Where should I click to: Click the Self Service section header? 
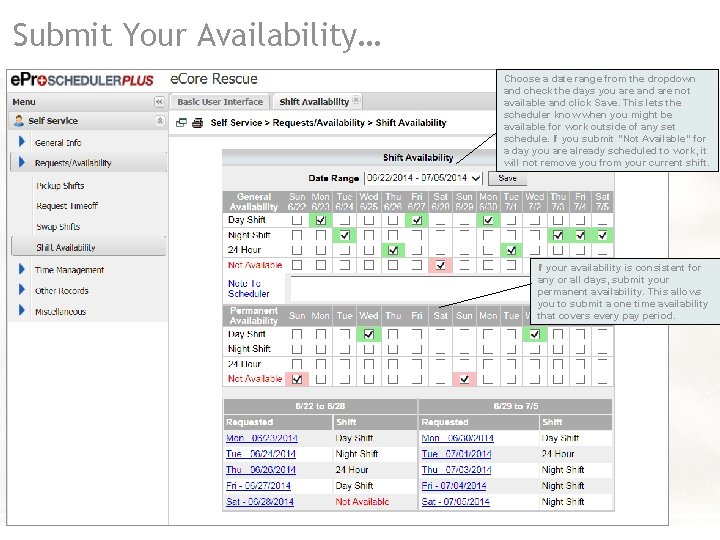pos(88,121)
